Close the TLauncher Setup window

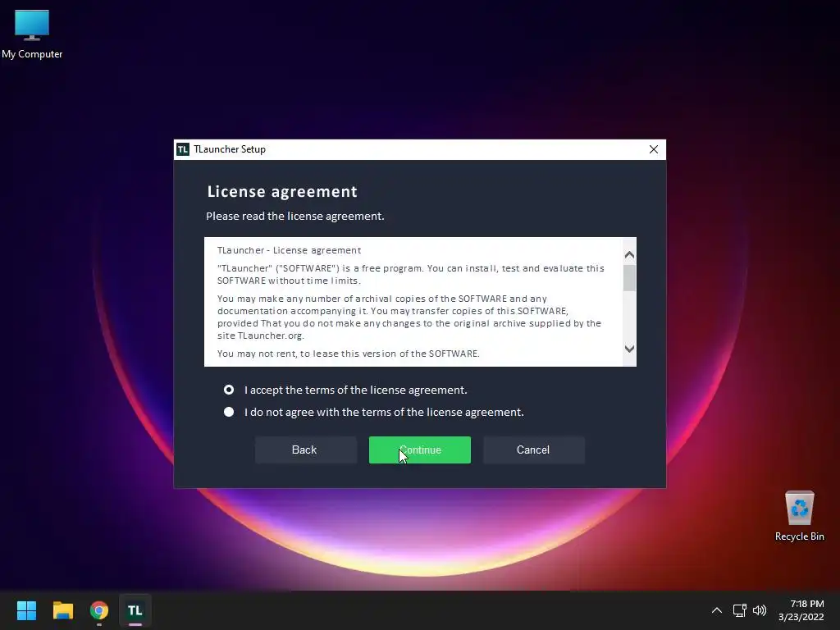coord(654,149)
